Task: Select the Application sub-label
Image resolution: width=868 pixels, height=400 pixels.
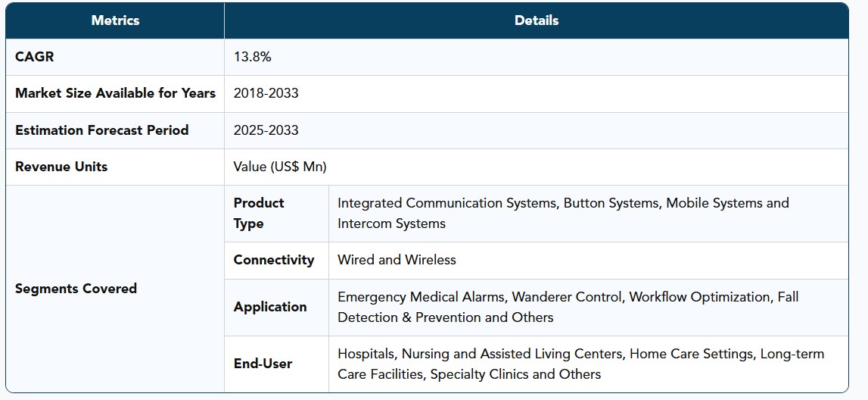Action: tap(270, 307)
